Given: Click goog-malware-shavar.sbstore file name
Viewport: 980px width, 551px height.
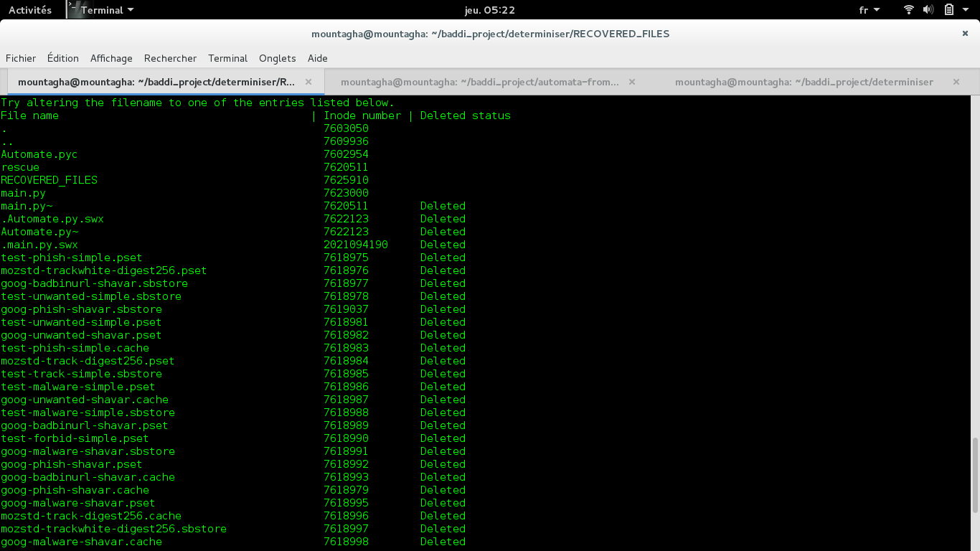Looking at the screenshot, I should click(x=88, y=451).
